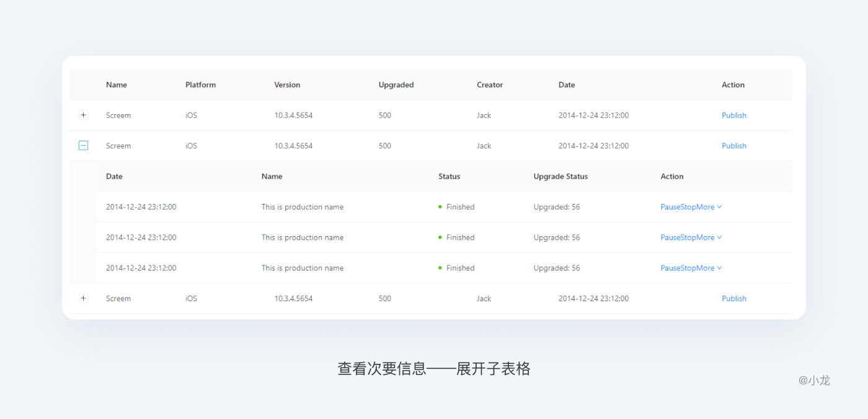Viewport: 868px width, 419px height.
Task: Click the Status header in the nested table
Action: [x=449, y=177]
